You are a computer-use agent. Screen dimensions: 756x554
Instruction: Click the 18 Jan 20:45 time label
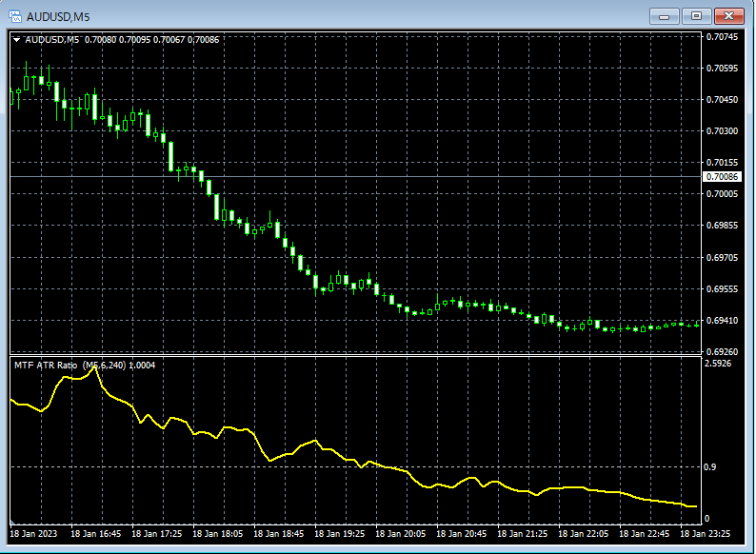tap(462, 534)
